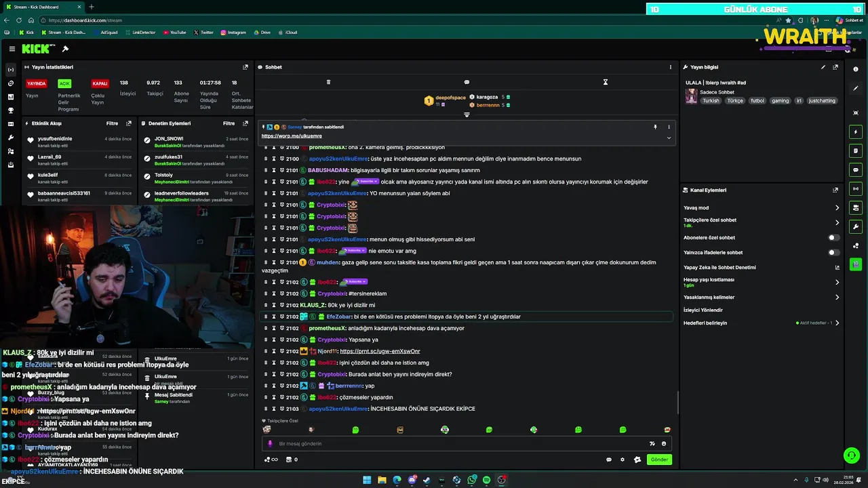
Task: Open the bar chart analytics sidebar icon
Action: (10, 97)
